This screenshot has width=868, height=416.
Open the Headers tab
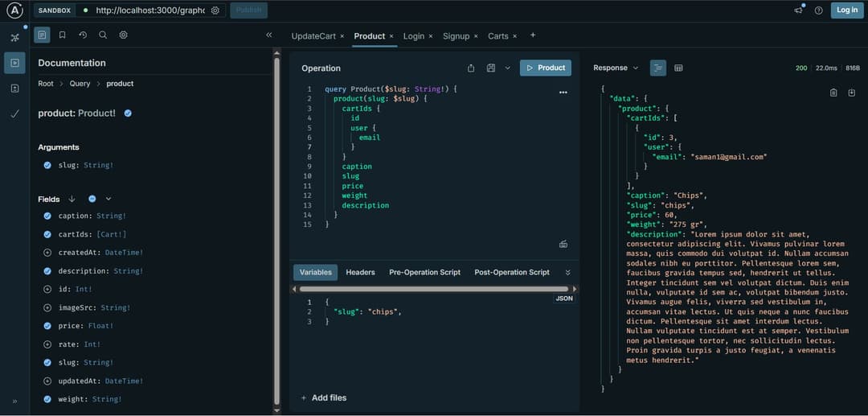tap(360, 273)
